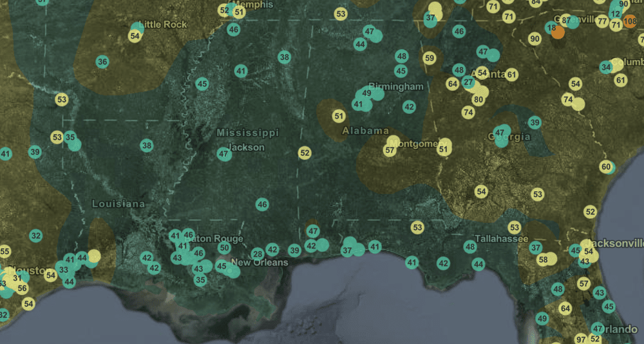Select the unnumbered orange marker beside 18
644x344 pixels.
558,32
